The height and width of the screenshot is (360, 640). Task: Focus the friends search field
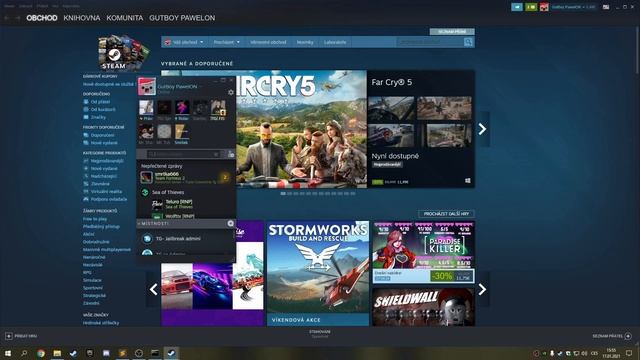[184, 154]
